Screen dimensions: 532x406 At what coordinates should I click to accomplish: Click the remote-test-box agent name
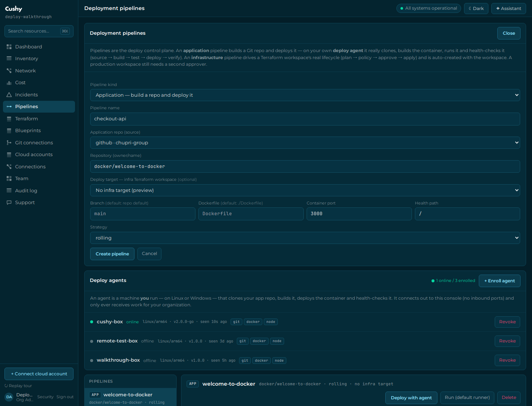click(x=117, y=341)
